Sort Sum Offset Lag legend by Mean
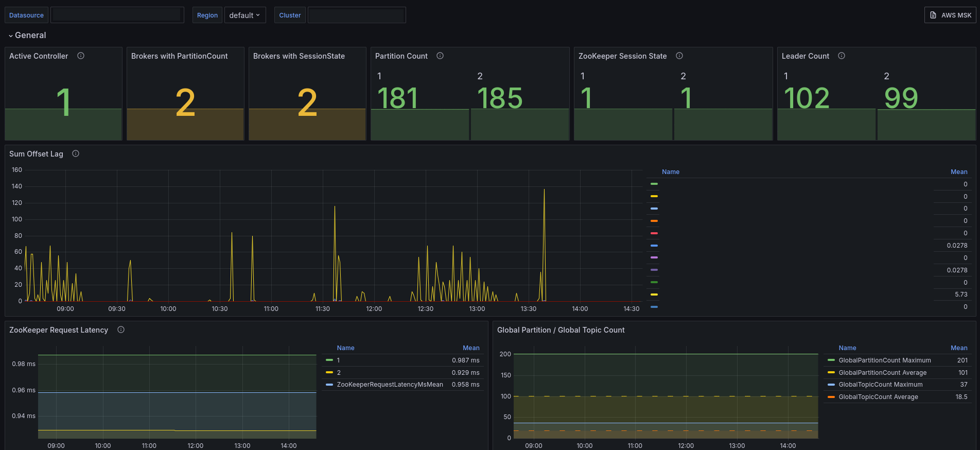Screen dimensions: 980x450 point(958,172)
